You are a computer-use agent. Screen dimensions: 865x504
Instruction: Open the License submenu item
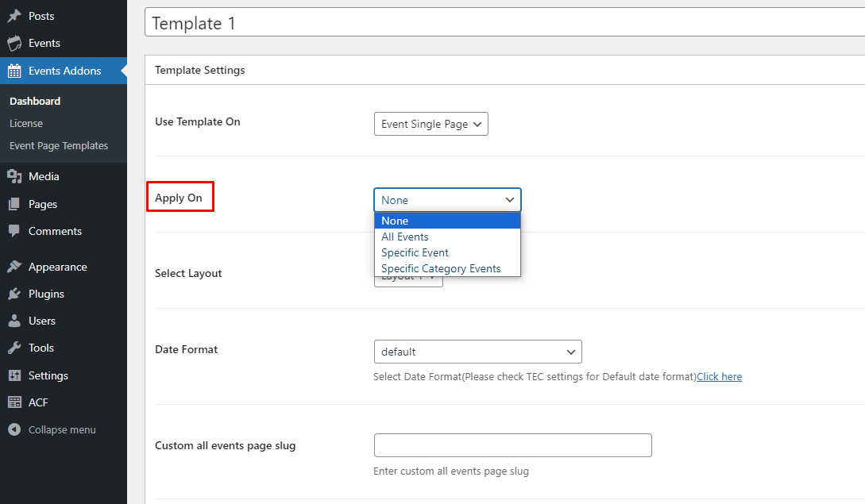(x=26, y=123)
